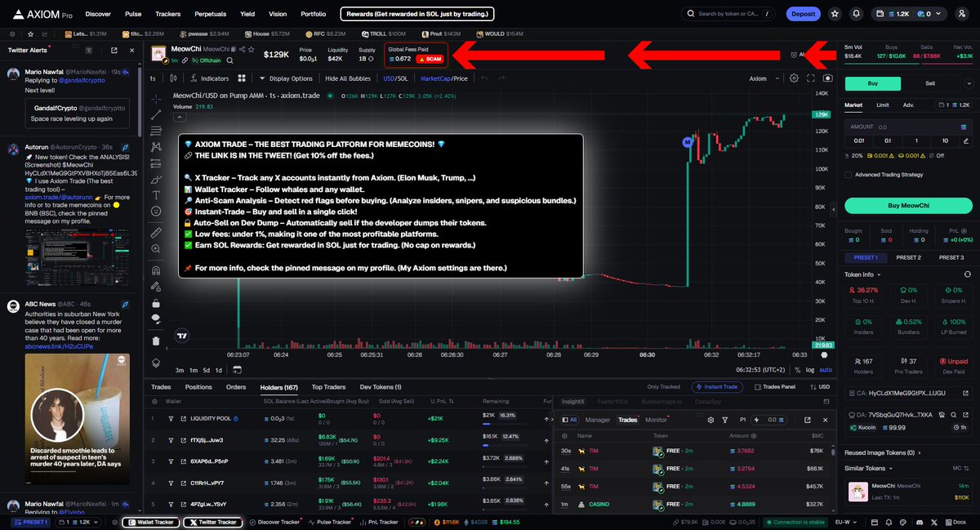Open the Pulse menu in top navigation
Image resolution: width=980 pixels, height=530 pixels.
point(133,14)
